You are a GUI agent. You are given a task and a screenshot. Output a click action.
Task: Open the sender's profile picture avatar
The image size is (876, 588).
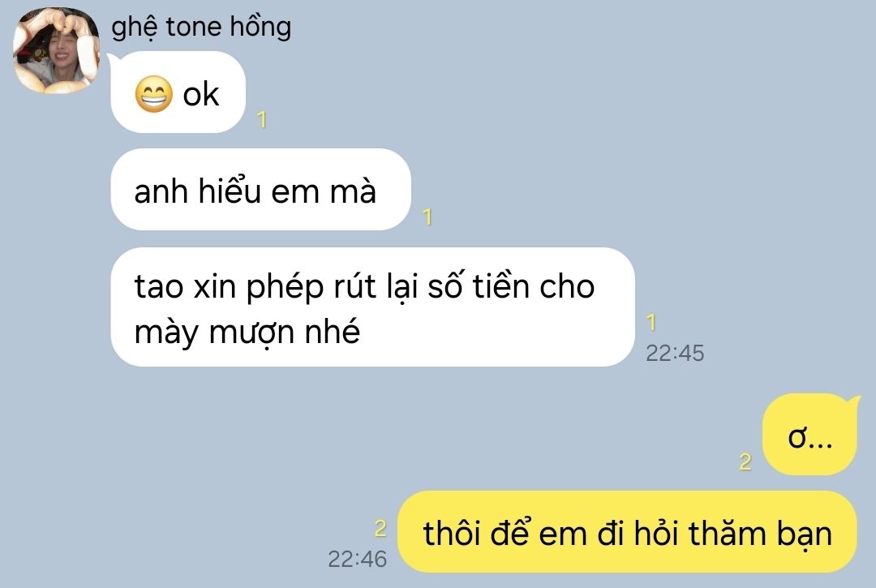tap(57, 49)
